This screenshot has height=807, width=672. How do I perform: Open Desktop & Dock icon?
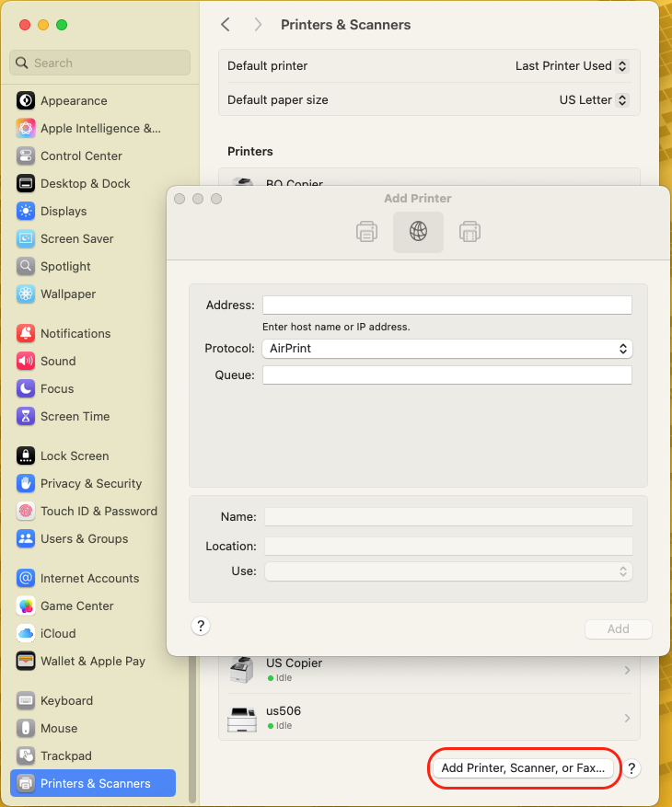pos(25,183)
